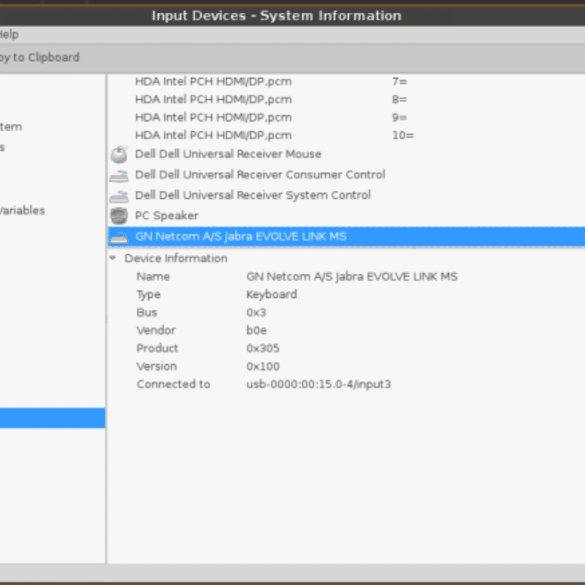This screenshot has height=585, width=585.
Task: Select HDA Intel PCH HDMI/DP,pcm row with 7=
Action: point(347,81)
